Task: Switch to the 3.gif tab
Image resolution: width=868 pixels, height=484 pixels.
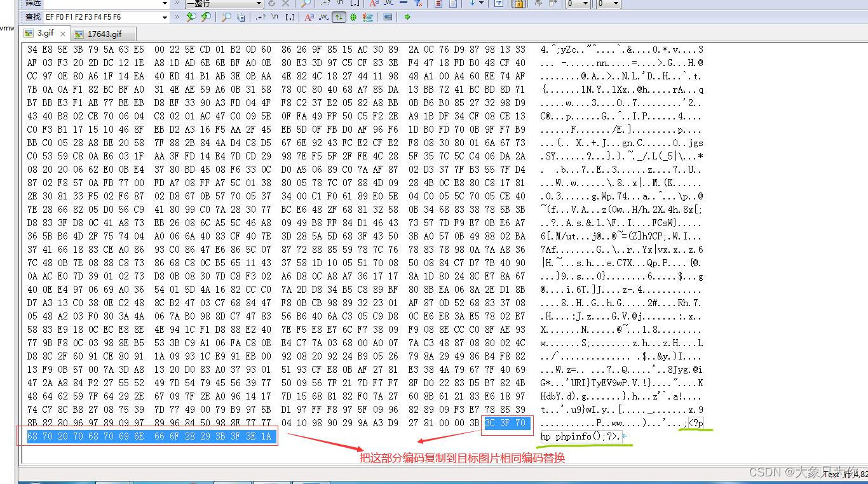Action: 46,33
